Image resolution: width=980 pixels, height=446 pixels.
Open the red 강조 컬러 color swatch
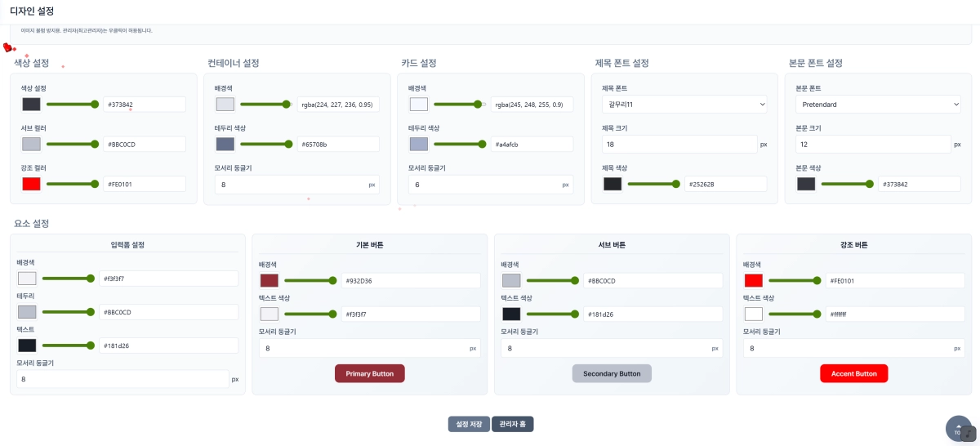pos(31,184)
